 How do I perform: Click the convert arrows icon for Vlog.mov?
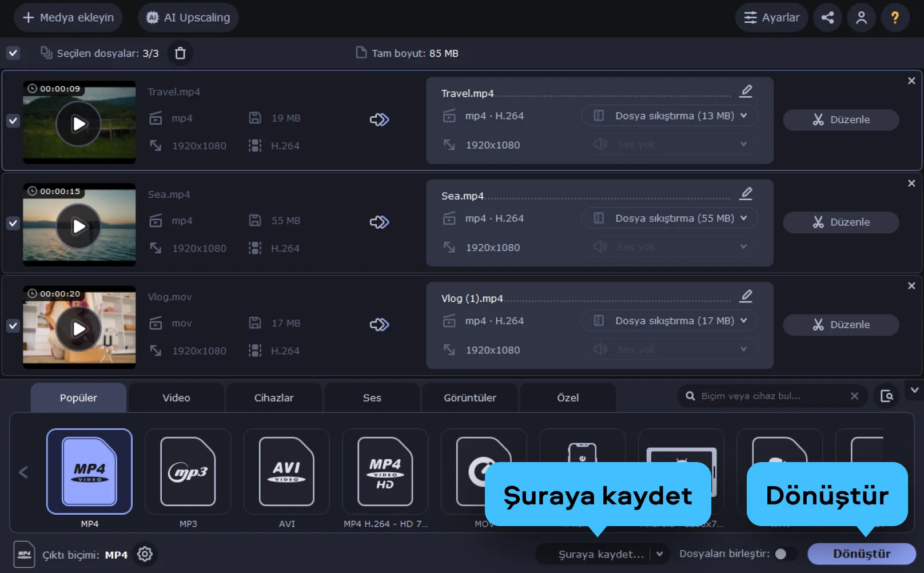click(x=379, y=324)
